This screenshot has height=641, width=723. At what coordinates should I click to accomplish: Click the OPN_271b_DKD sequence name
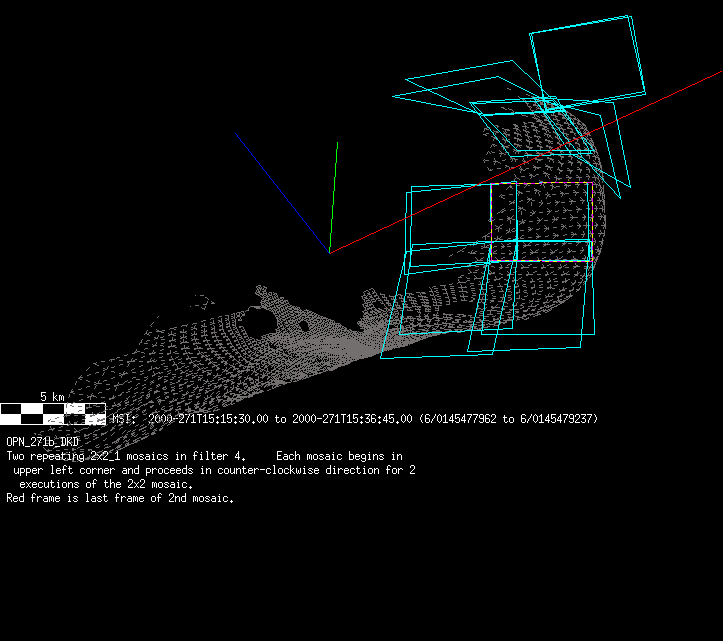(42, 442)
